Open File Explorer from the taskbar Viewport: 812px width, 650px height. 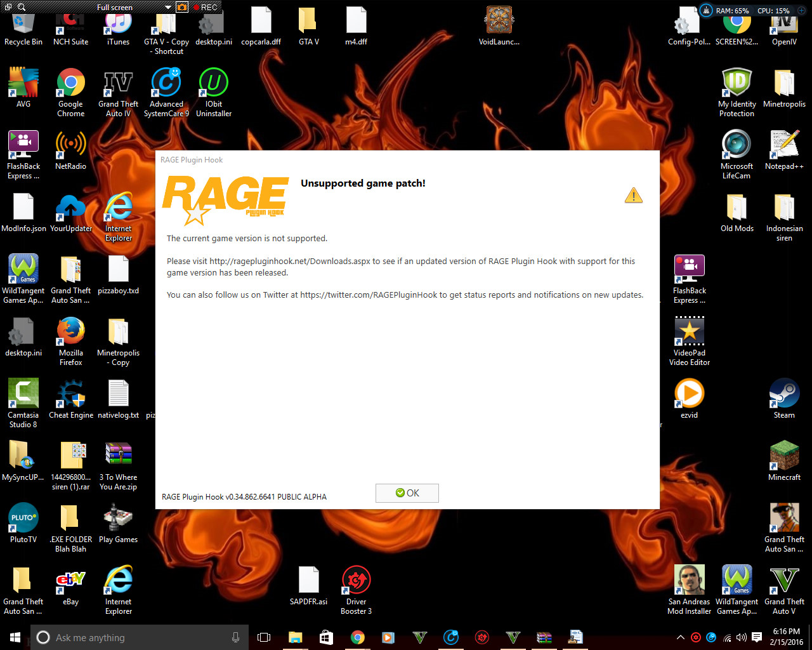pos(295,637)
